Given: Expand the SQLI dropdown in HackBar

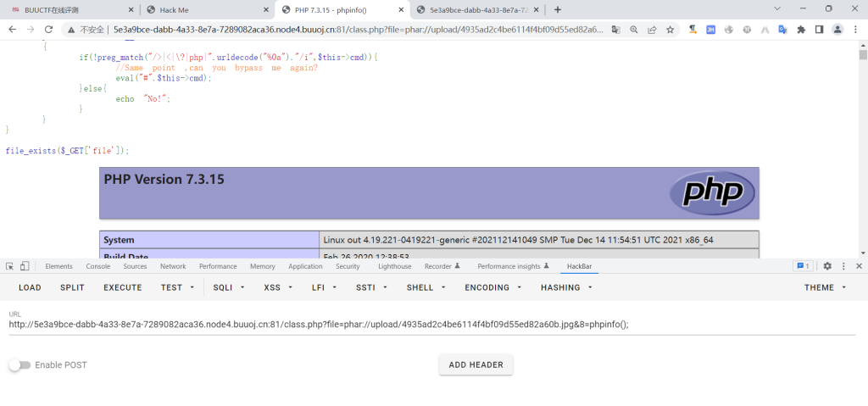Looking at the screenshot, I should [229, 287].
